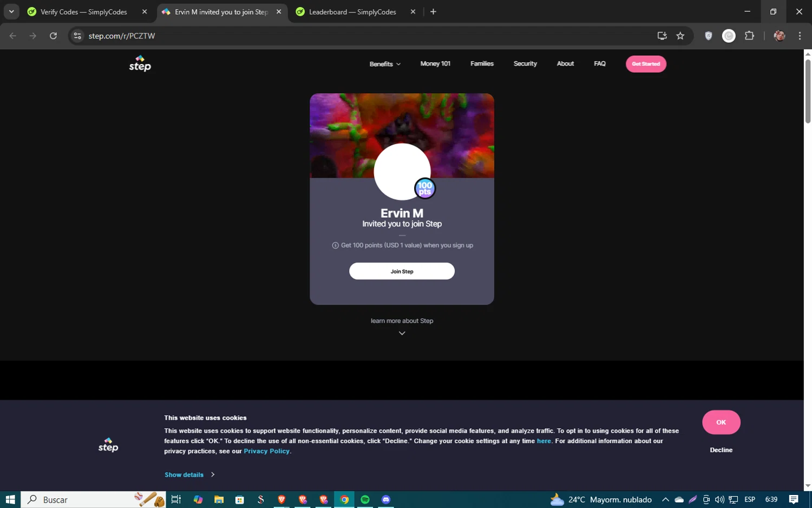The width and height of the screenshot is (812, 508).
Task: Open Discord from the taskbar
Action: (386, 499)
